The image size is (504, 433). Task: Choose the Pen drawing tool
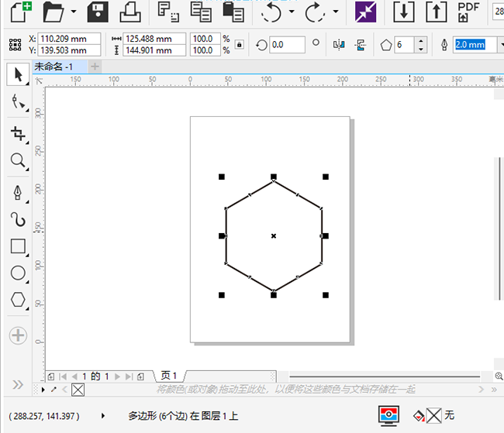tap(17, 191)
